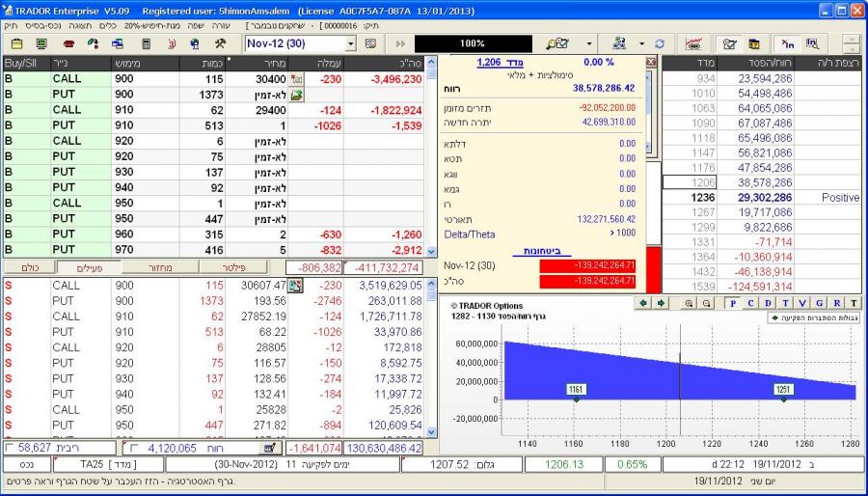
Task: Open the red line chart icon
Action: [692, 44]
